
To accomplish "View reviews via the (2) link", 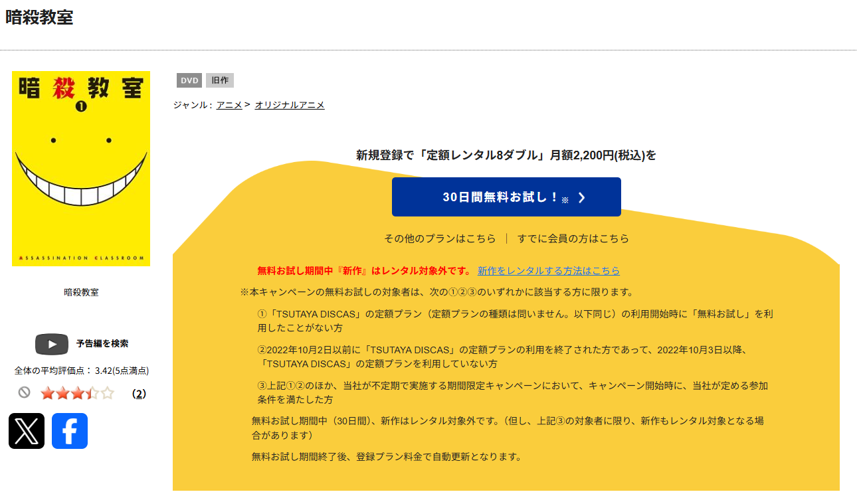I will [x=139, y=392].
